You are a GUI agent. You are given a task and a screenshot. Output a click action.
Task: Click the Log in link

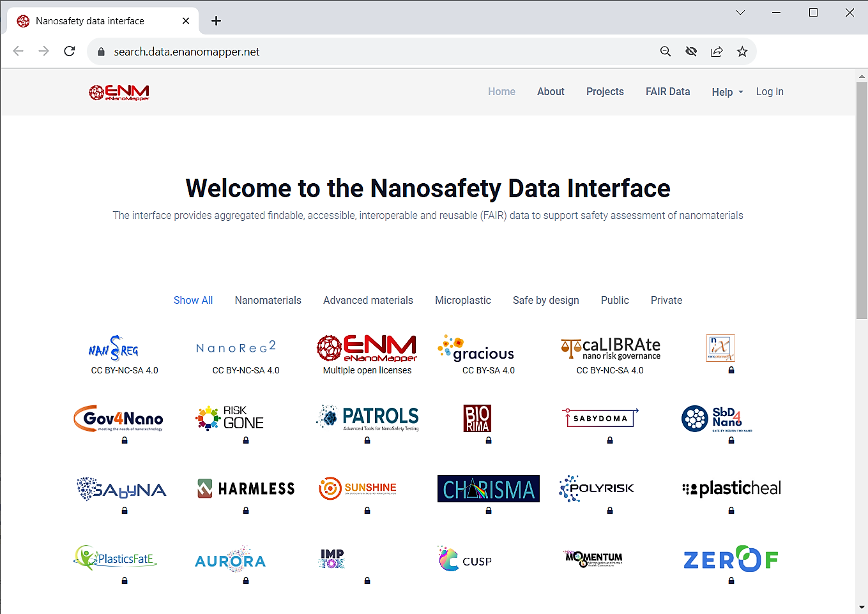(770, 92)
